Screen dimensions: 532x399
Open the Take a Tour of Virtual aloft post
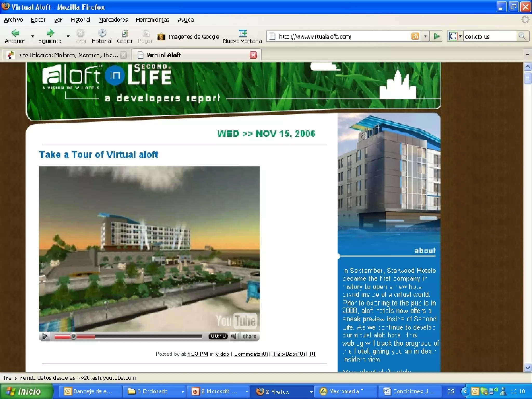coord(98,155)
